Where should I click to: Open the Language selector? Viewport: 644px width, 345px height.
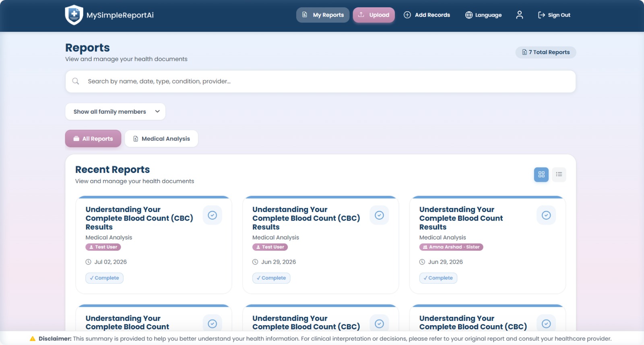483,15
